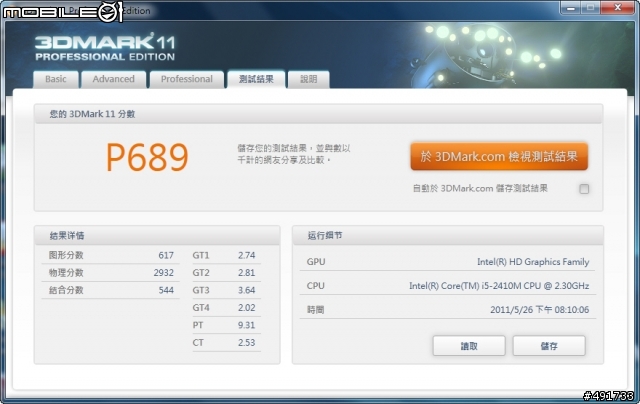Select the physics score value 2932
Image resolution: width=640 pixels, height=404 pixels.
tap(164, 273)
